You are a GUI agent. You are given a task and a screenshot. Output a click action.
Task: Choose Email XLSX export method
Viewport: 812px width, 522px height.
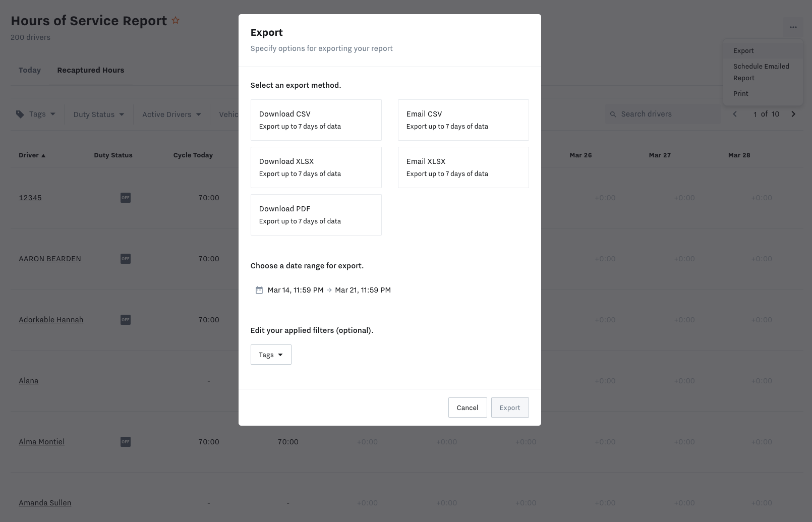pyautogui.click(x=463, y=167)
